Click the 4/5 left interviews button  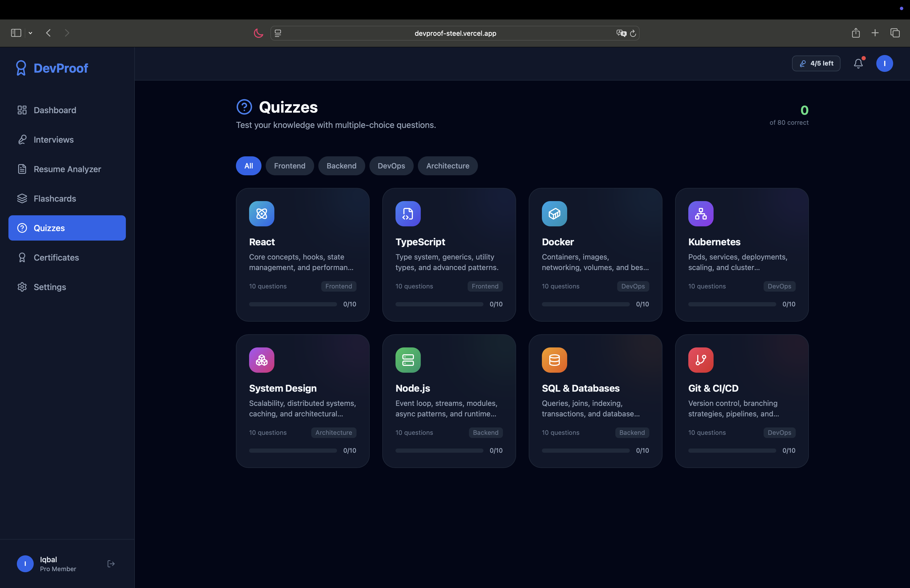[816, 63]
